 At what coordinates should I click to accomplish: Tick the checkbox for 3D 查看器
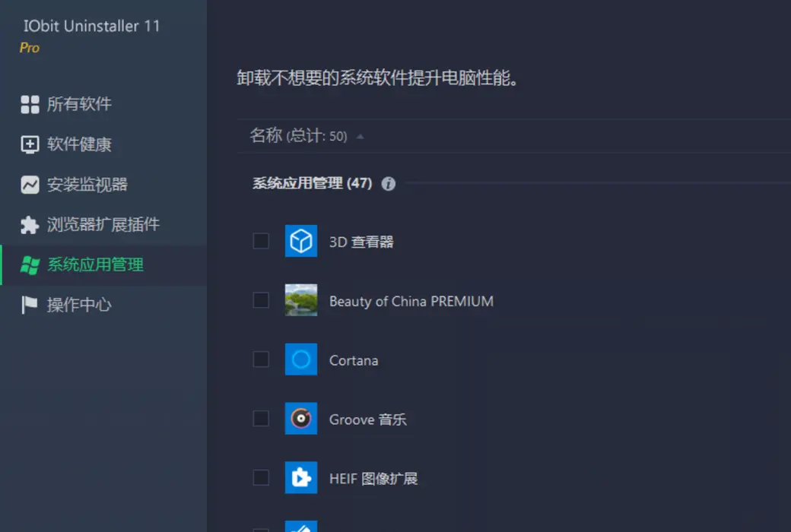pos(261,241)
